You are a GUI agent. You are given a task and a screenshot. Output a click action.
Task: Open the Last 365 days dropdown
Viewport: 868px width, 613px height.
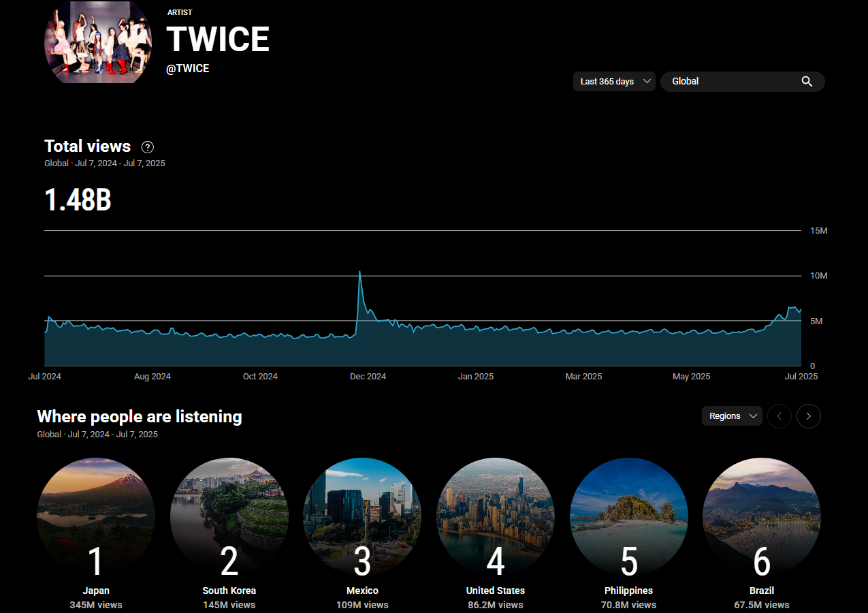coord(614,82)
